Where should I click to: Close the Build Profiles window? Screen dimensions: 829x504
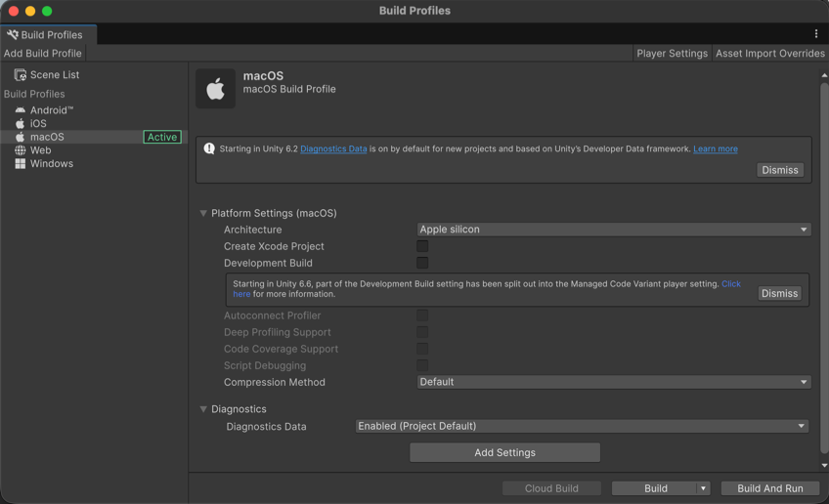14,11
